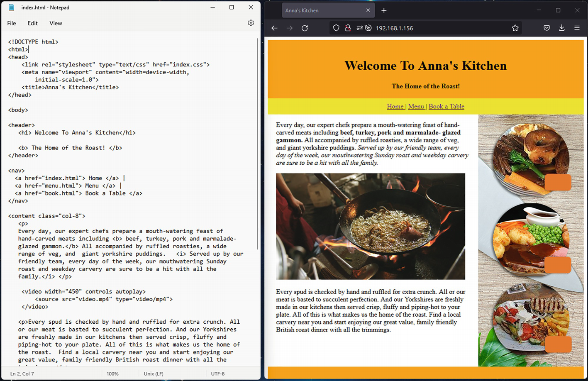Close the Anna's Kitchen tab
Viewport: 588px width, 381px height.
[x=368, y=10]
